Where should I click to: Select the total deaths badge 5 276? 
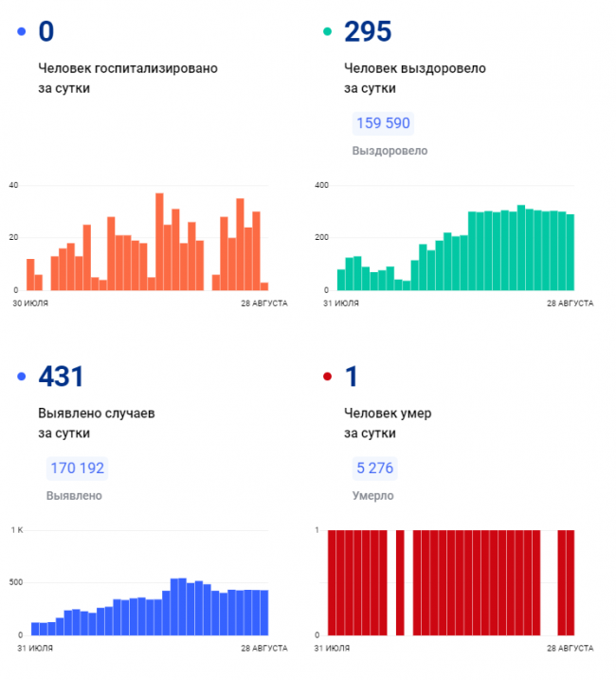pos(373,468)
